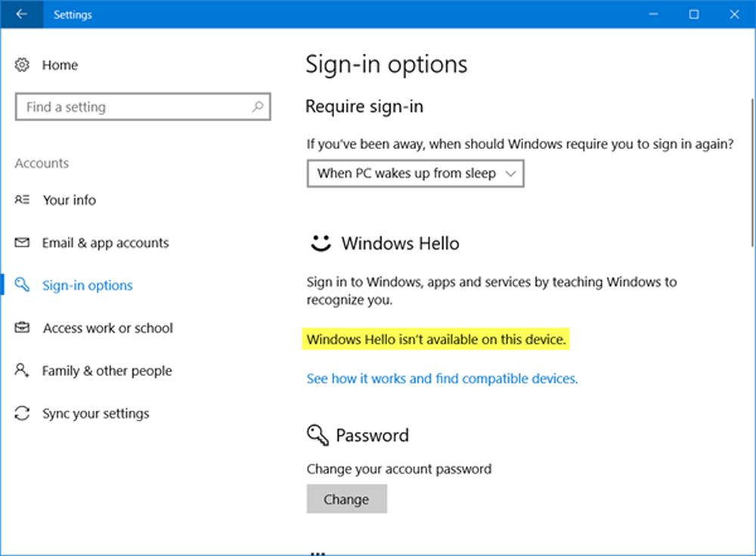Click the back arrow in title bar
Viewport: 756px width, 556px height.
pyautogui.click(x=21, y=14)
